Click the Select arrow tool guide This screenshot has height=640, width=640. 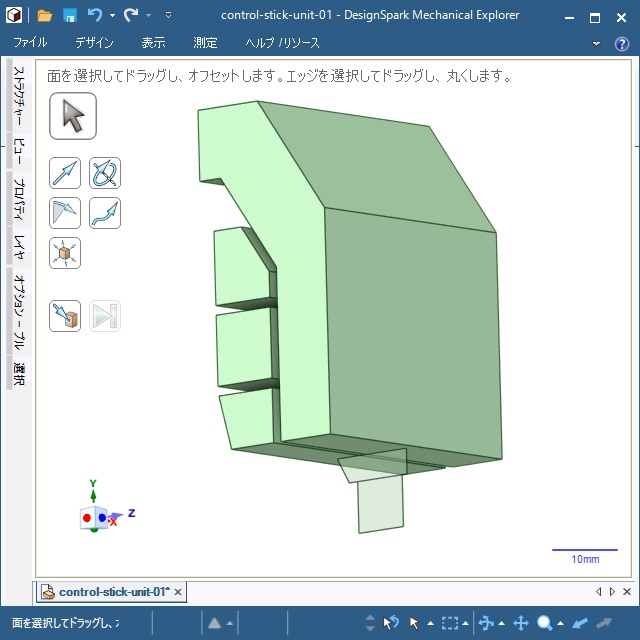coord(73,116)
